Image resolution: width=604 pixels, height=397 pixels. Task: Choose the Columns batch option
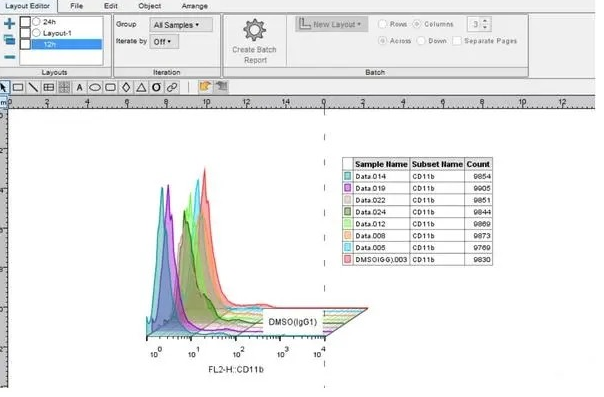(417, 24)
